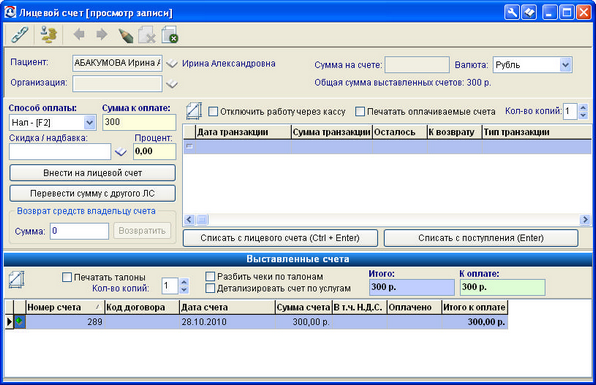Click Осталось column header
Image resolution: width=596 pixels, height=385 pixels.
coord(400,132)
